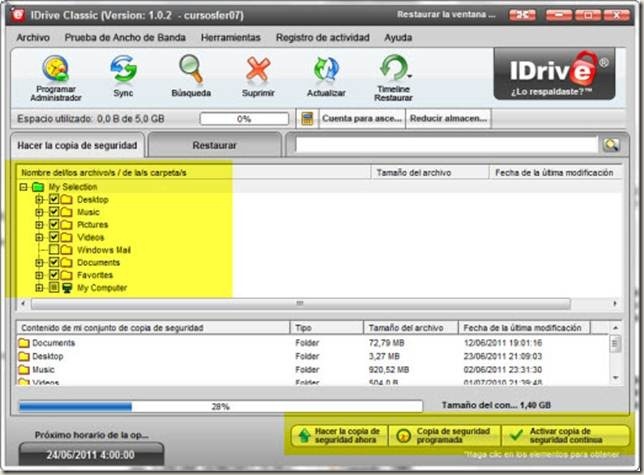644x475 pixels.
Task: Uncheck the Desktop folder checkbox
Action: pyautogui.click(x=54, y=200)
